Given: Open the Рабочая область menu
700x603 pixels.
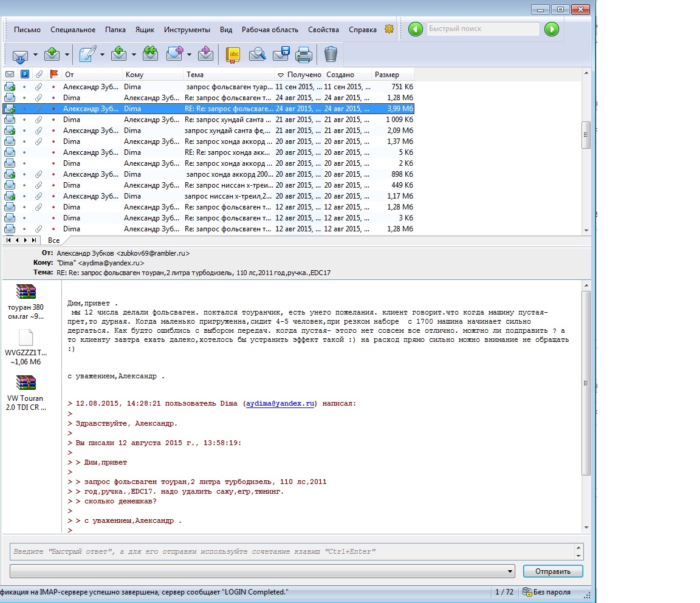Looking at the screenshot, I should [x=270, y=29].
